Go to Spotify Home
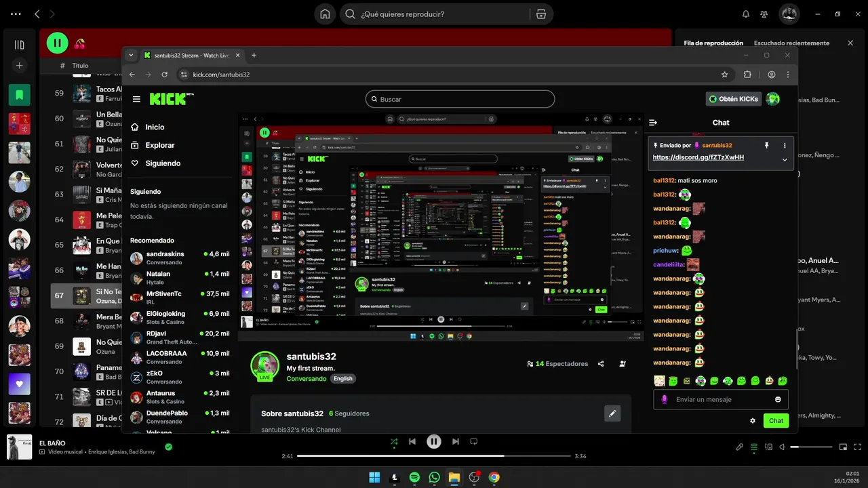 pos(325,14)
